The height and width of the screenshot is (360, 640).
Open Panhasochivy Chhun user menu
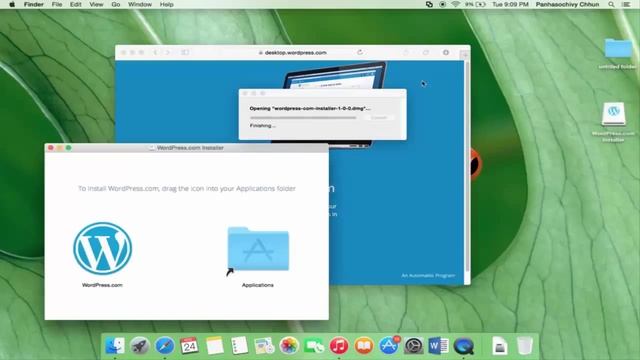[567, 4]
